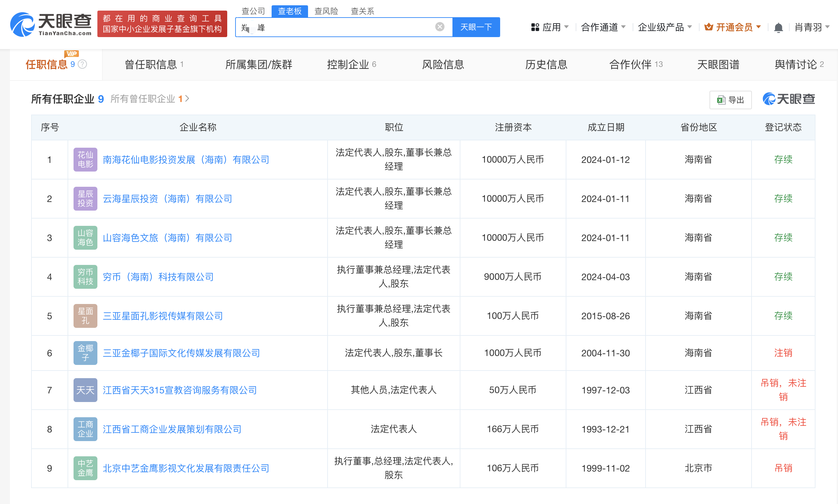
Task: Click the crown icon beside 开通会员
Action: click(709, 27)
